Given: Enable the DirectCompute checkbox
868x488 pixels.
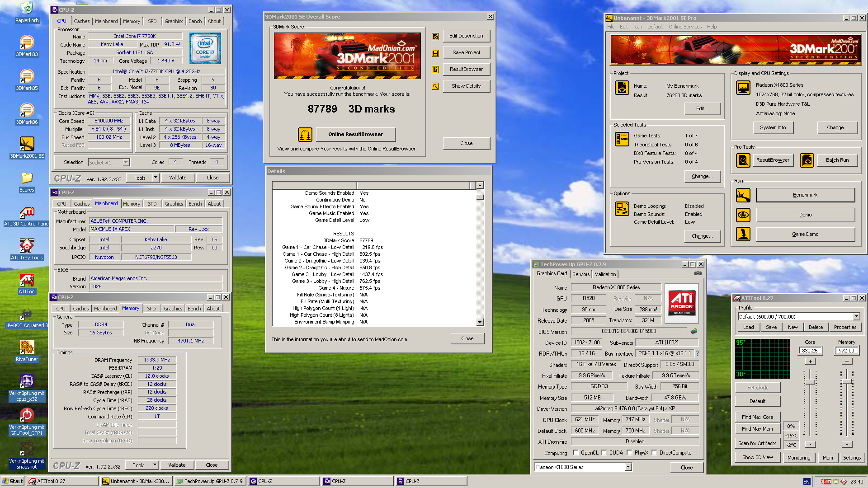Looking at the screenshot, I should point(654,453).
